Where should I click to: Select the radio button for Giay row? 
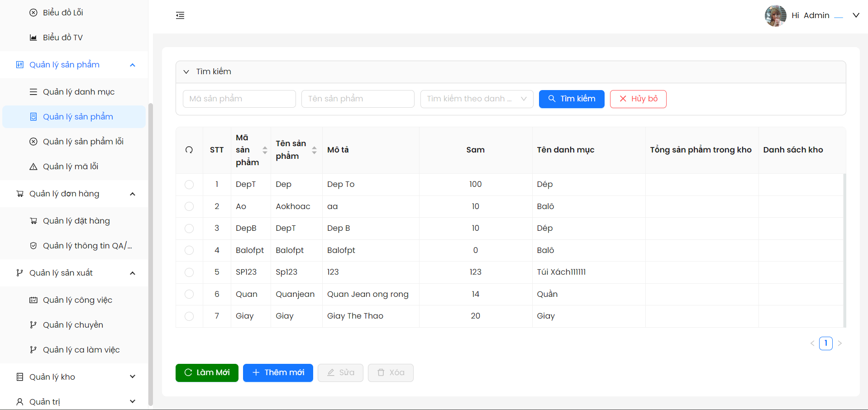point(189,316)
